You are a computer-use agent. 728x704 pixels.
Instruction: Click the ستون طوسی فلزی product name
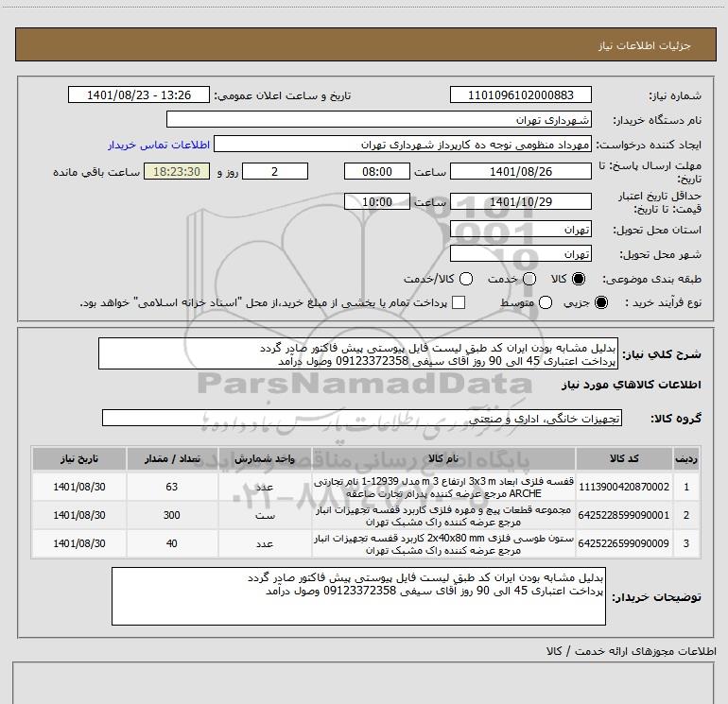tap(443, 543)
